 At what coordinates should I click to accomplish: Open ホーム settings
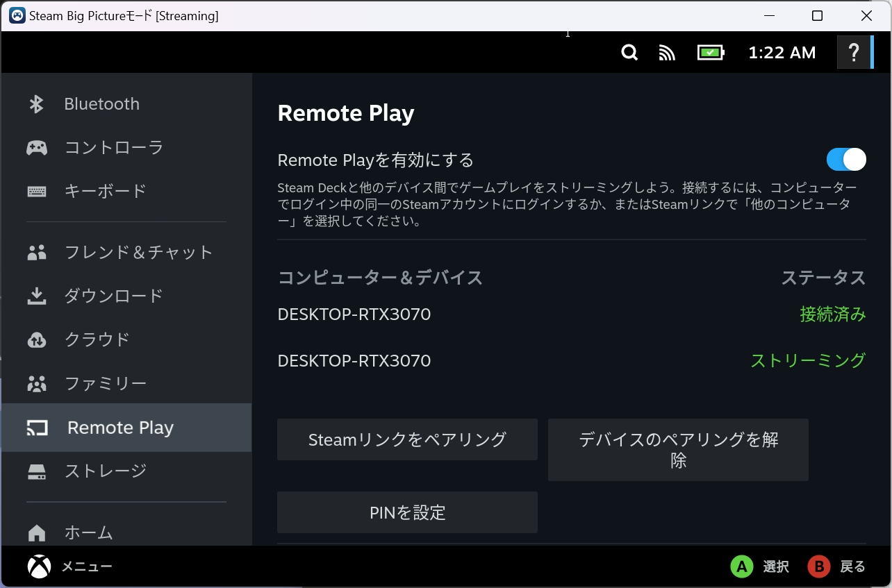[126, 533]
